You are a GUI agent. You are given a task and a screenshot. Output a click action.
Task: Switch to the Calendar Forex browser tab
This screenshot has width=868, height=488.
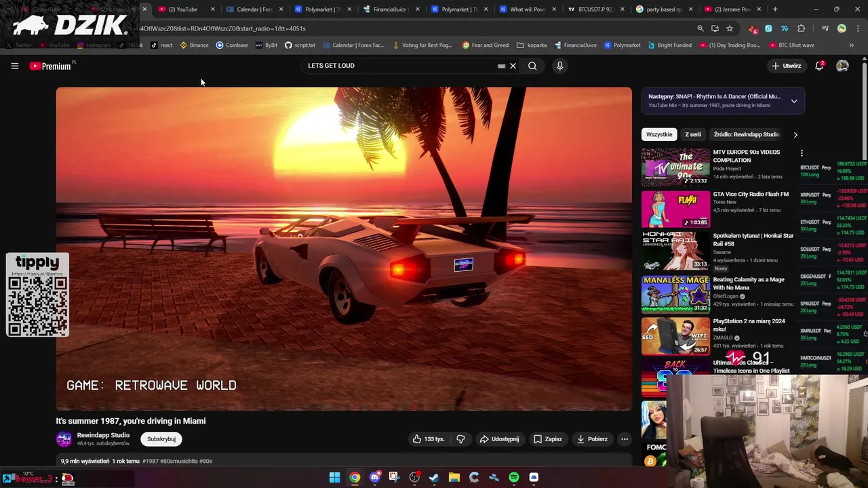tap(255, 9)
